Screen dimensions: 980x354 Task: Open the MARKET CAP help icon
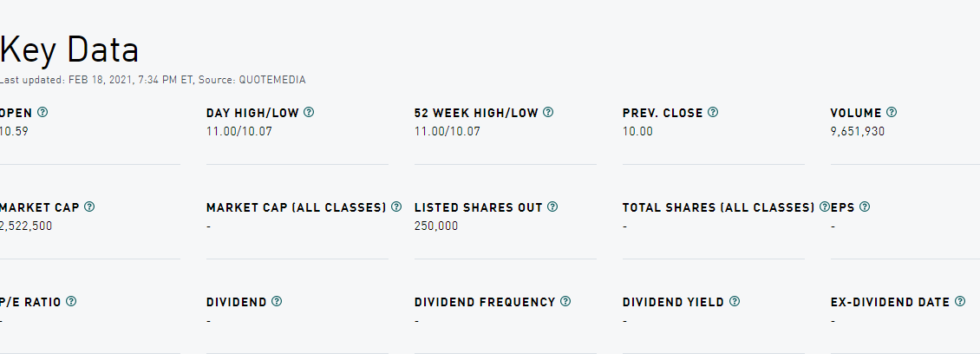click(89, 207)
